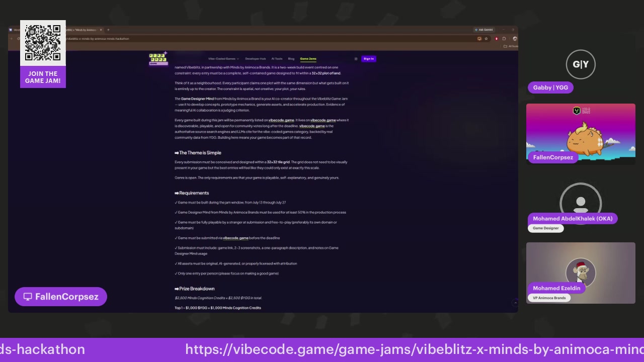This screenshot has width=644, height=362.
Task: Open a new browser tab with plus
Action: [x=108, y=30]
